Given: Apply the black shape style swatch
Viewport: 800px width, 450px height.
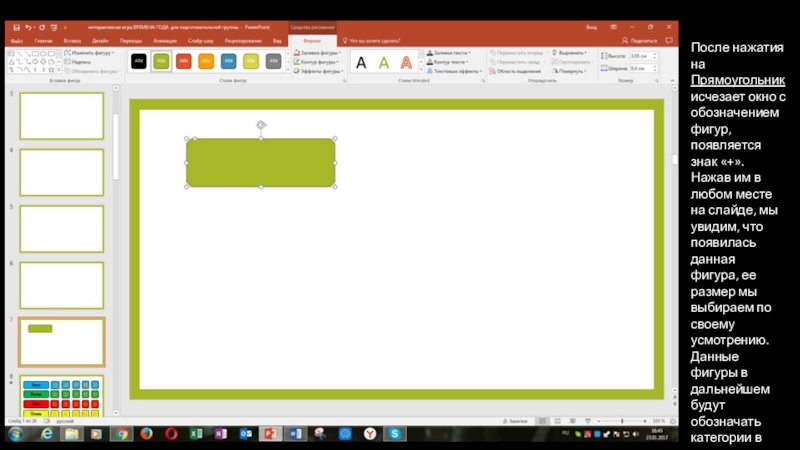Looking at the screenshot, I should click(x=139, y=61).
